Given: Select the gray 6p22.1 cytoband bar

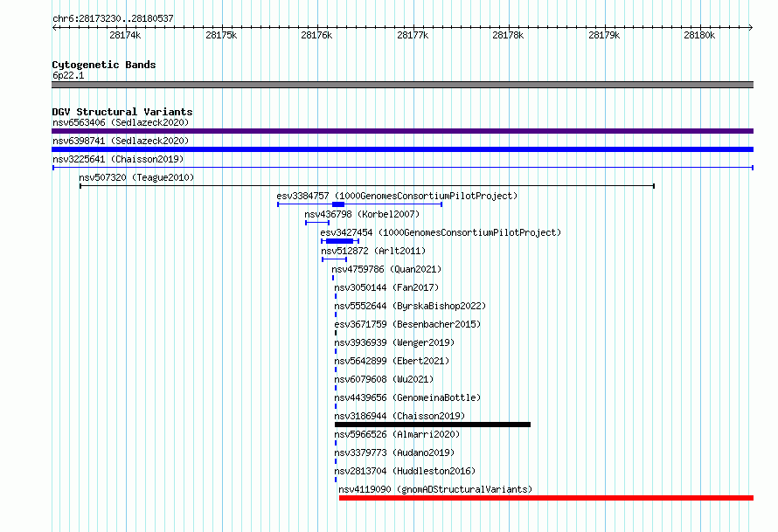Looking at the screenshot, I should pyautogui.click(x=402, y=85).
